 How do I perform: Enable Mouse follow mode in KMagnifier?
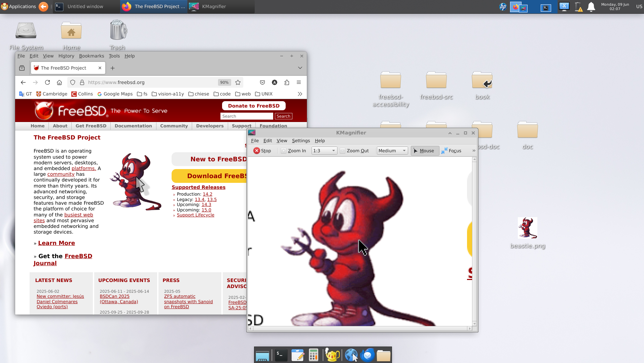pyautogui.click(x=425, y=151)
